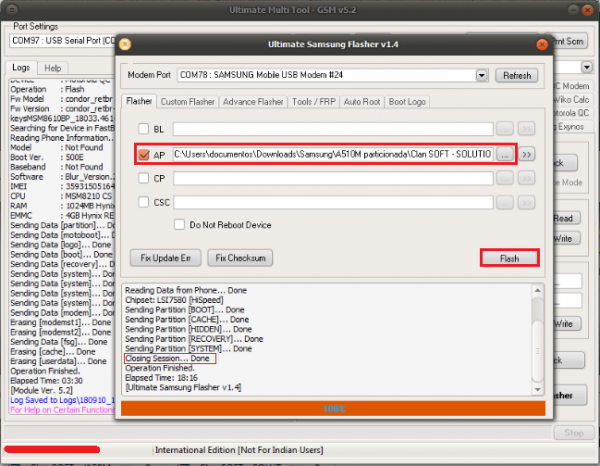Click the yellow icon in Samsung Flasher title bar
The height and width of the screenshot is (466, 600).
125,44
